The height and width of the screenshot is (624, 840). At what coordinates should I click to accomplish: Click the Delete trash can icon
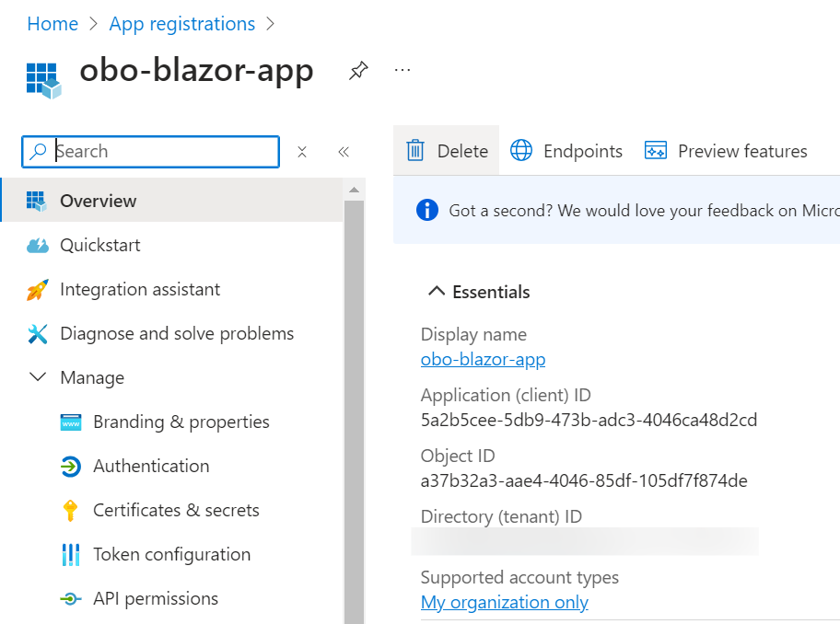[x=415, y=150]
